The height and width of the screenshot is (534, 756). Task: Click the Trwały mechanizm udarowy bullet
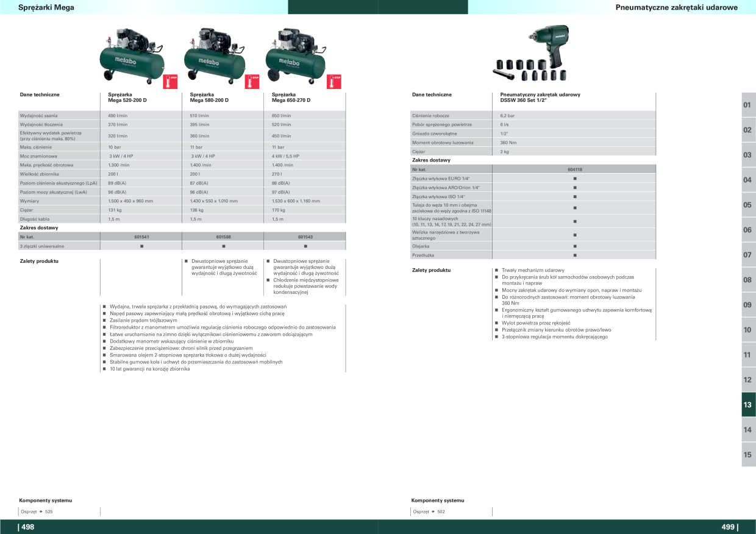point(533,270)
